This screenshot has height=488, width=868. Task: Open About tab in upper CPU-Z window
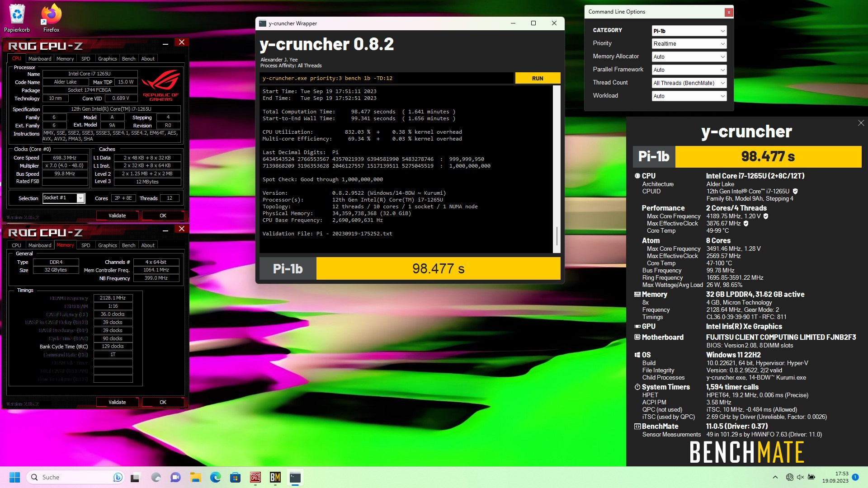click(x=148, y=59)
